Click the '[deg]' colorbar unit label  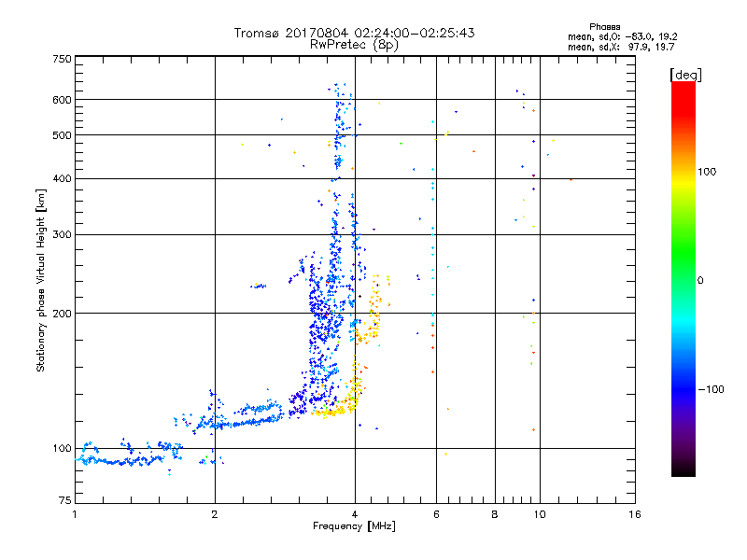click(685, 75)
